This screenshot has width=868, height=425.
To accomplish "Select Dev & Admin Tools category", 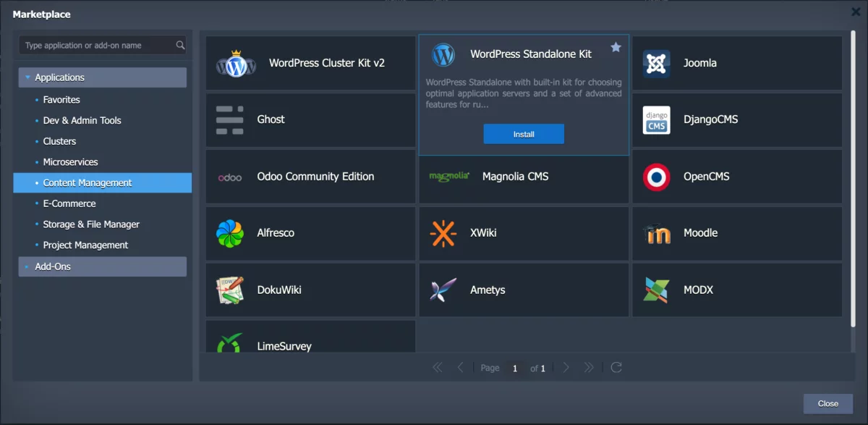I will pos(82,120).
